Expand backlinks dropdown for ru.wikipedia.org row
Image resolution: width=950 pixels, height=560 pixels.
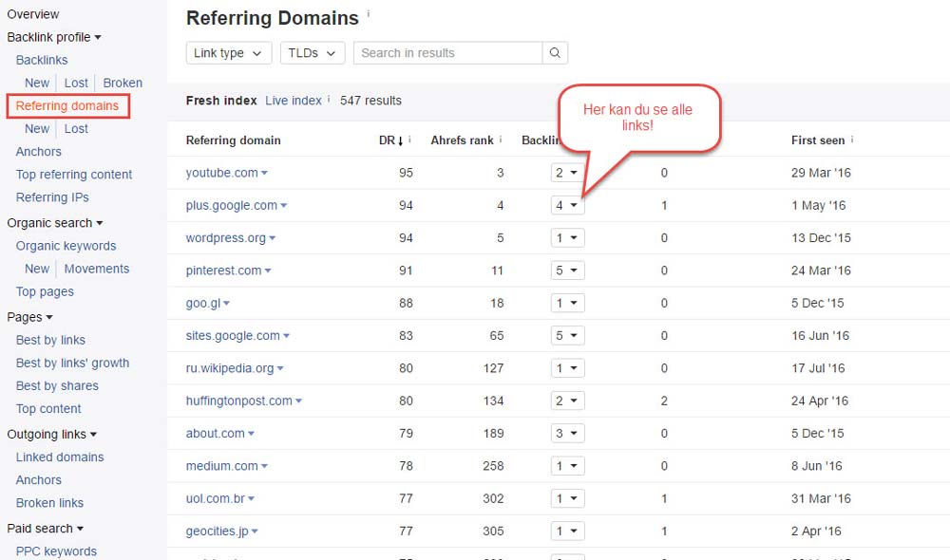[568, 368]
